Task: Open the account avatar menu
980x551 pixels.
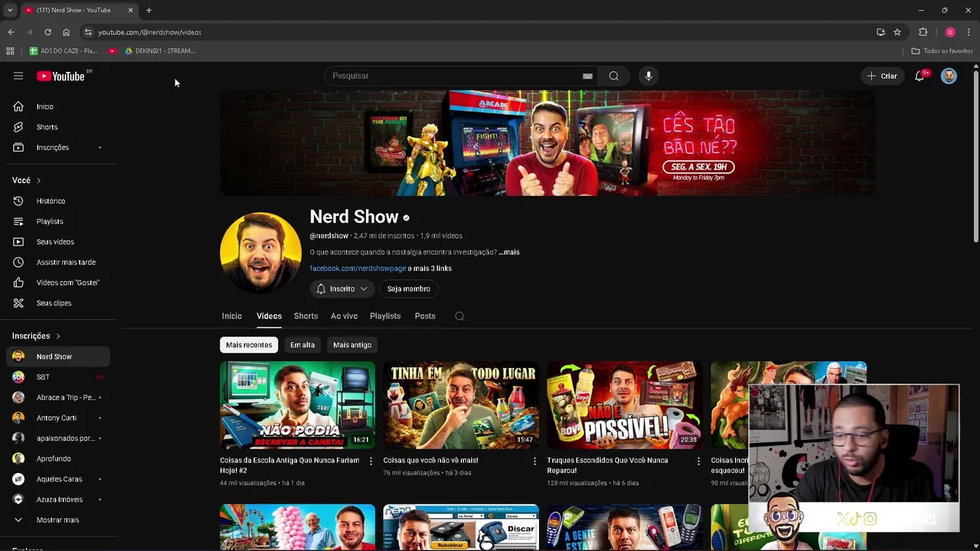Action: point(949,76)
